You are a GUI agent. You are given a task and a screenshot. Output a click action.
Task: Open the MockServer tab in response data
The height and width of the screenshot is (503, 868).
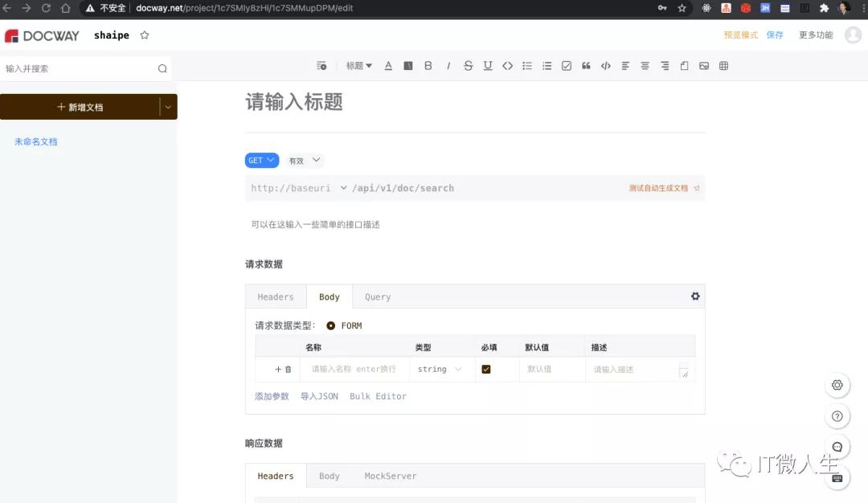click(391, 476)
